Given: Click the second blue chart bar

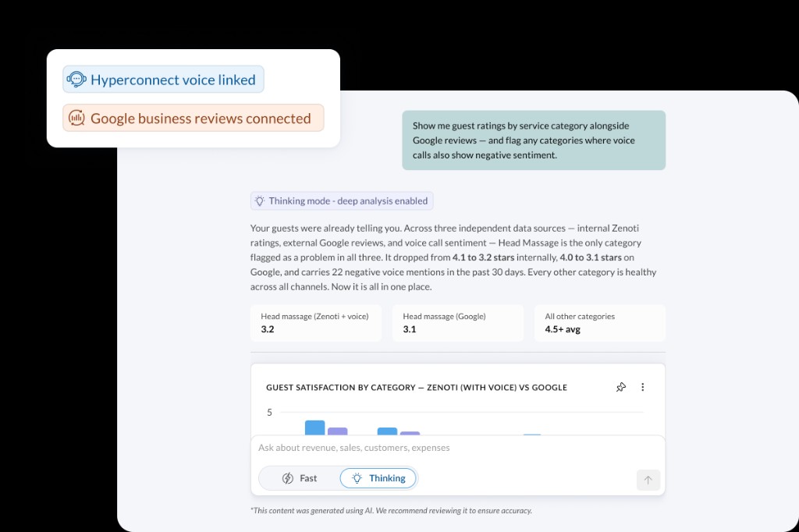Looking at the screenshot, I should [387, 431].
